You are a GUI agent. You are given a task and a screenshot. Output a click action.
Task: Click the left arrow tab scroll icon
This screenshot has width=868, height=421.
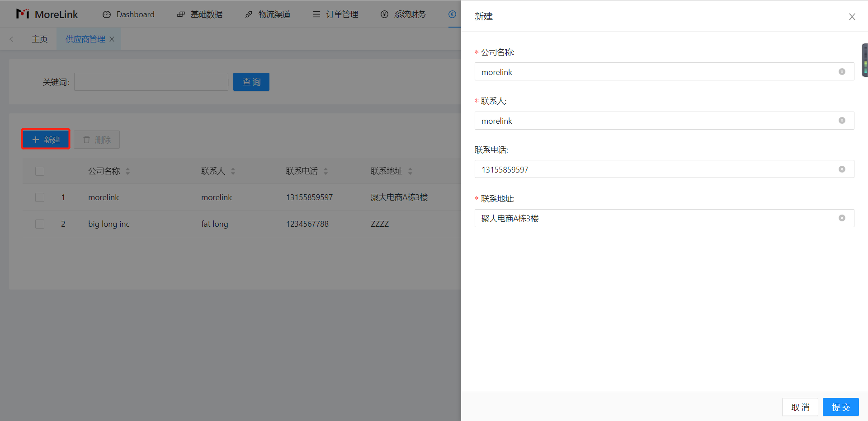pyautogui.click(x=12, y=39)
